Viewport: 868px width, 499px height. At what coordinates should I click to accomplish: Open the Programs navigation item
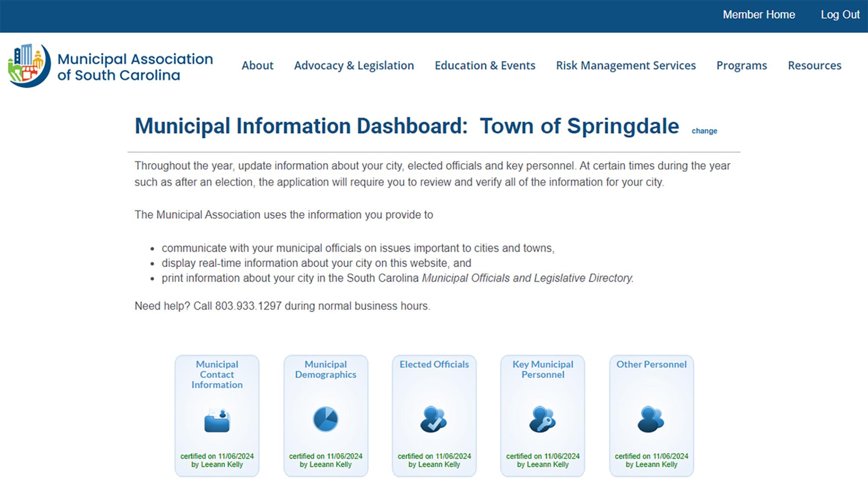point(742,66)
